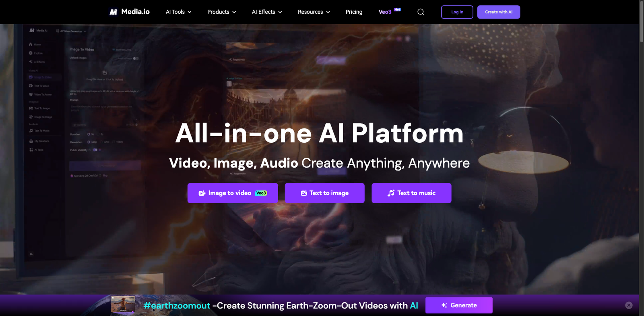Click the Media.io logo icon

114,12
